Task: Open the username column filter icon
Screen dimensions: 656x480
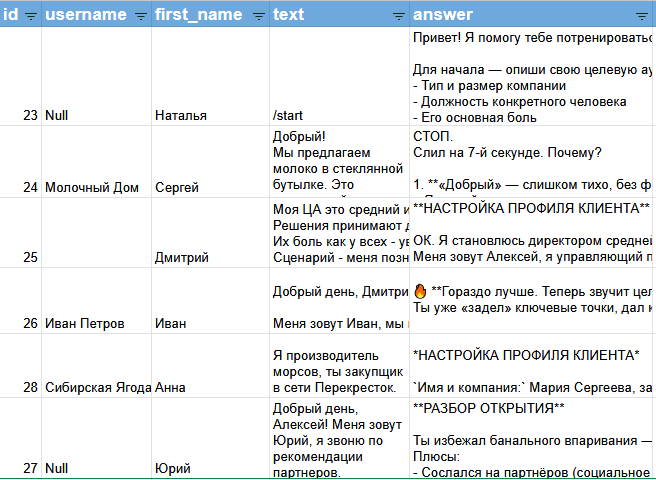Action: pyautogui.click(x=139, y=15)
